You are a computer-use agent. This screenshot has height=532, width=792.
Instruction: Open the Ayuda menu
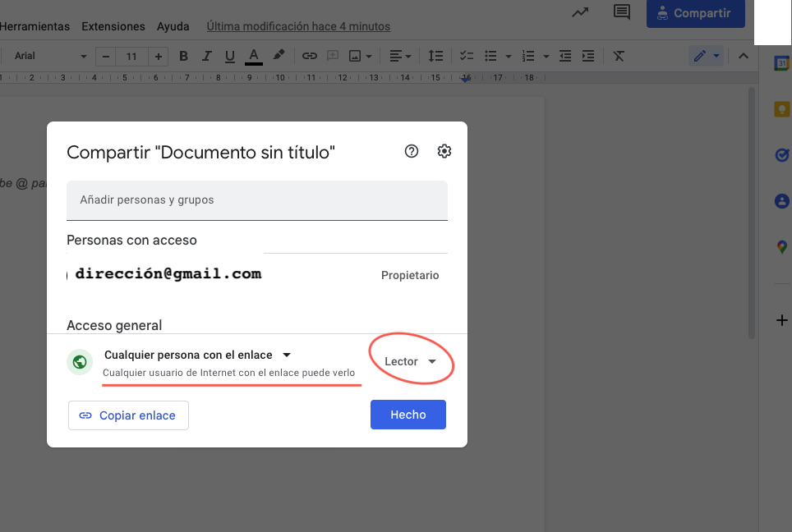pyautogui.click(x=173, y=26)
